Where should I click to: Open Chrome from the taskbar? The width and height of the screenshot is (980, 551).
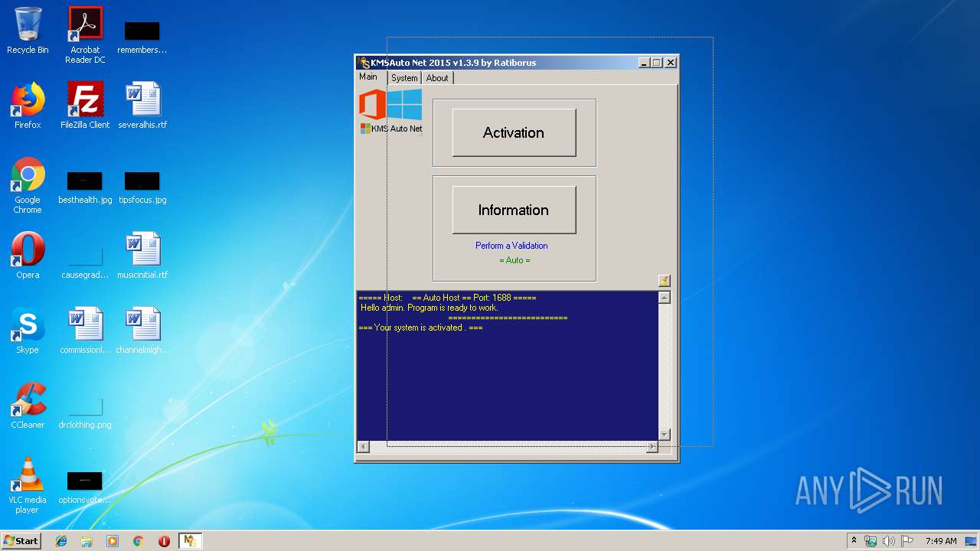pos(139,541)
